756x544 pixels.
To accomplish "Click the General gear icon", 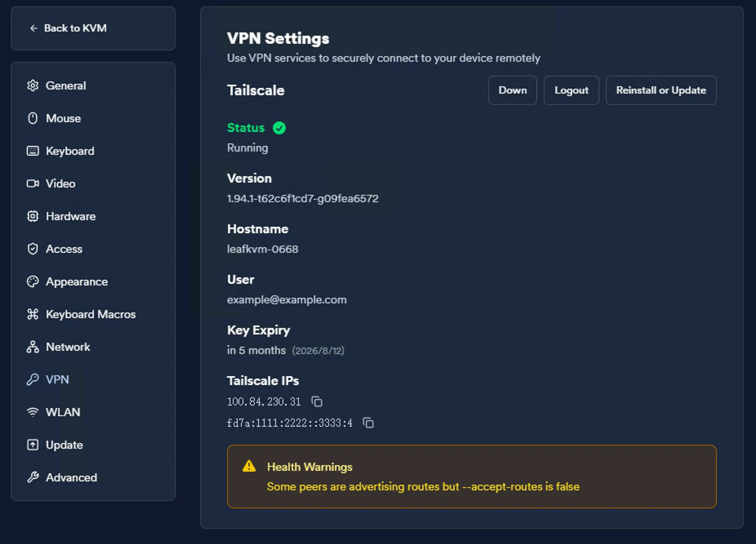I will point(33,86).
